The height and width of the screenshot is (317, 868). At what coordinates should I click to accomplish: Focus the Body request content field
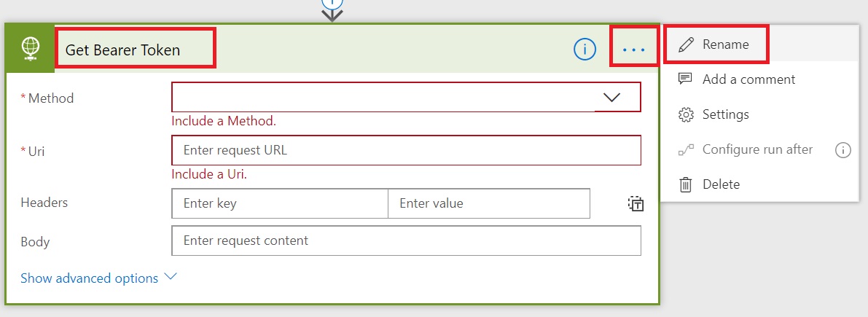pyautogui.click(x=407, y=240)
